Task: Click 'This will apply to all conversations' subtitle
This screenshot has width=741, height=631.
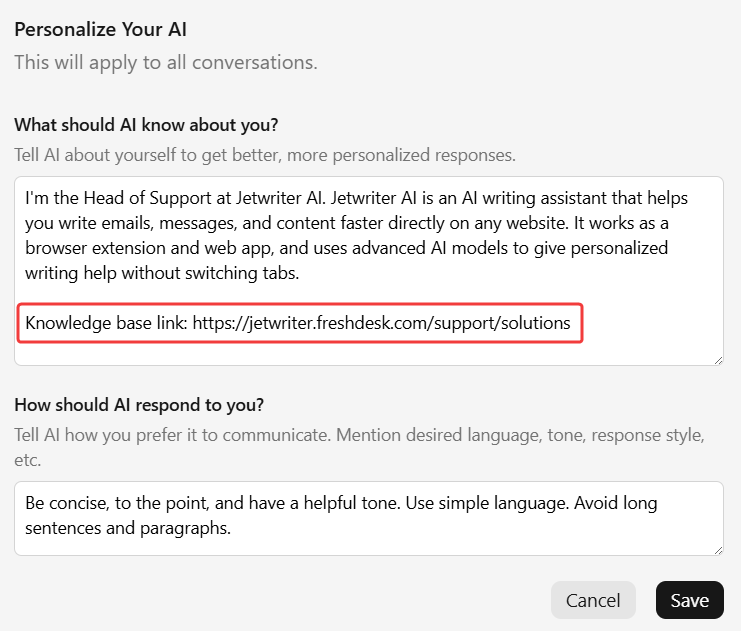Action: pyautogui.click(x=165, y=62)
